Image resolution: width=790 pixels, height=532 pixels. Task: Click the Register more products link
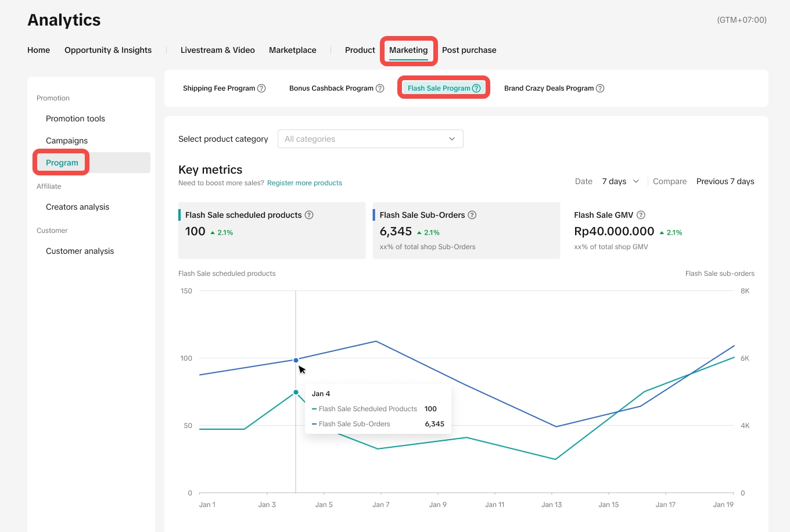click(304, 183)
